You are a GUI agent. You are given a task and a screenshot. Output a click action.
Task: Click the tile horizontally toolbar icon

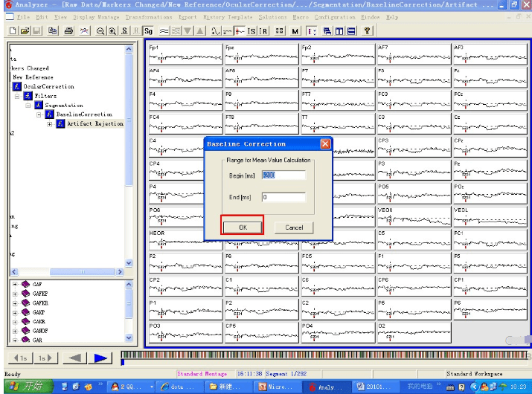point(351,31)
